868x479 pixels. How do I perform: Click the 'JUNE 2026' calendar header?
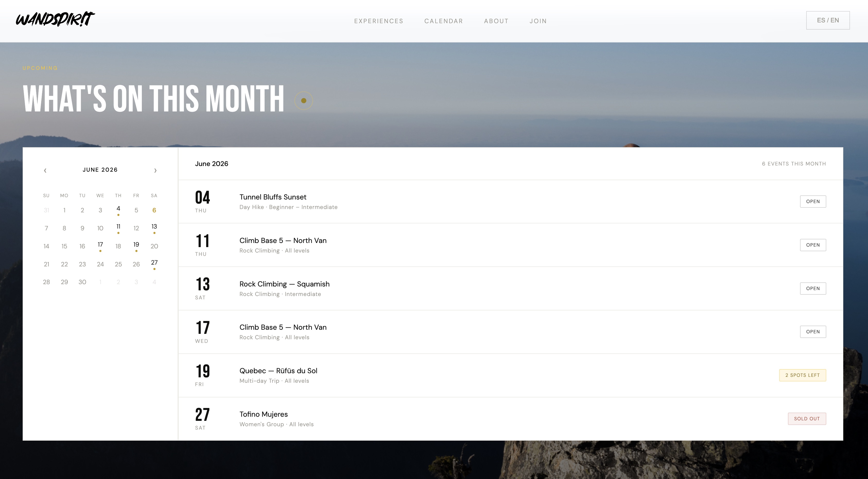click(100, 170)
